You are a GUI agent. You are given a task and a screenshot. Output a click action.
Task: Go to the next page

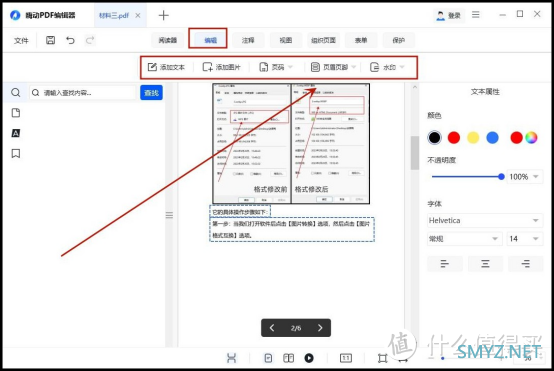(320, 328)
